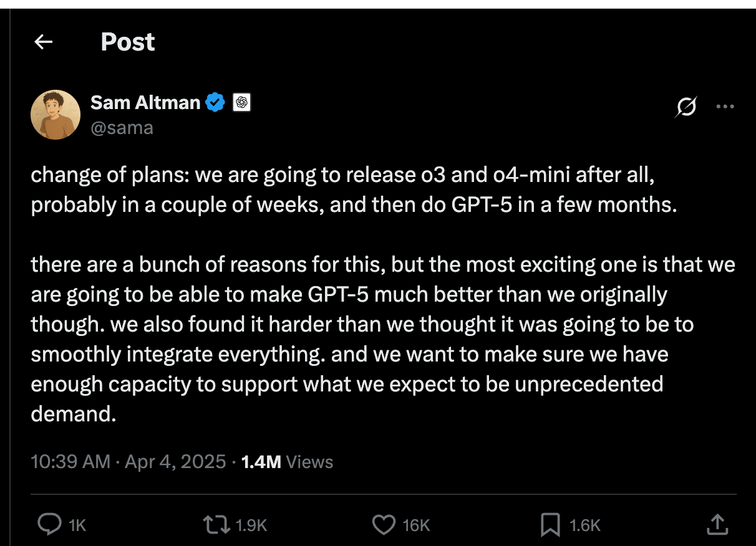The image size is (756, 546).
Task: Like the post with the heart icon
Action: 383,525
